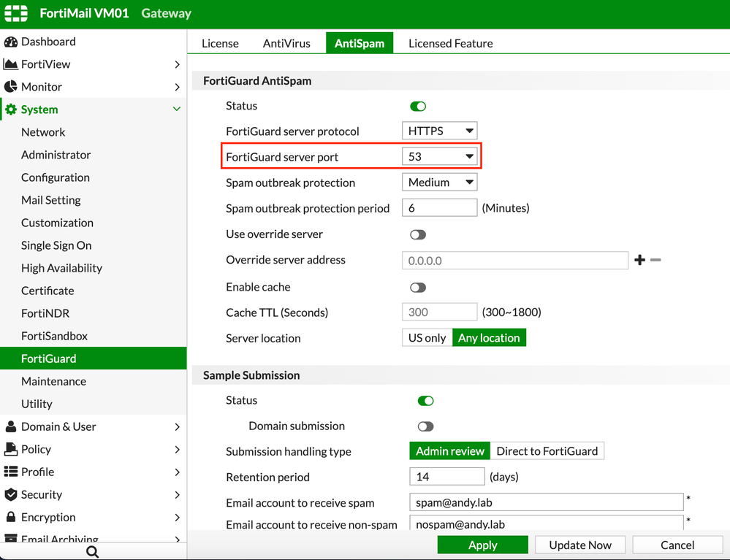Choose Direct to FortiGuard handling type
The image size is (730, 560).
(547, 451)
